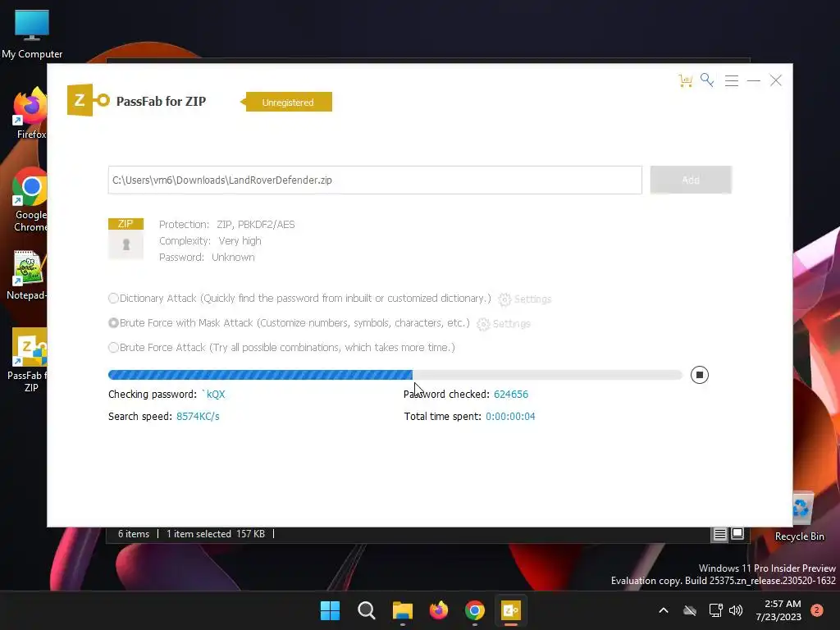Screen dimensions: 840x630
Task: Open the notification badge
Action: [x=817, y=610]
